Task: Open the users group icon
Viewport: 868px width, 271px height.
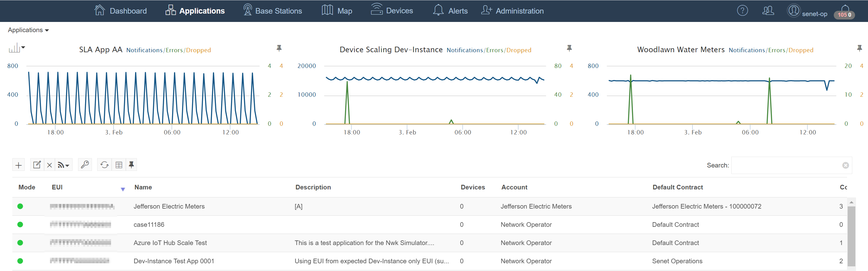Action: click(x=768, y=11)
